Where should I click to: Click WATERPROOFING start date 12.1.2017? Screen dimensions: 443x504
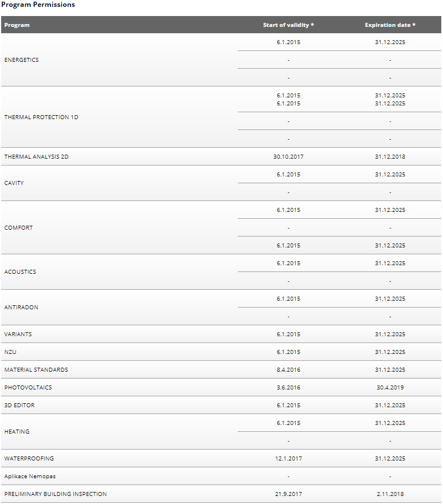click(x=288, y=459)
